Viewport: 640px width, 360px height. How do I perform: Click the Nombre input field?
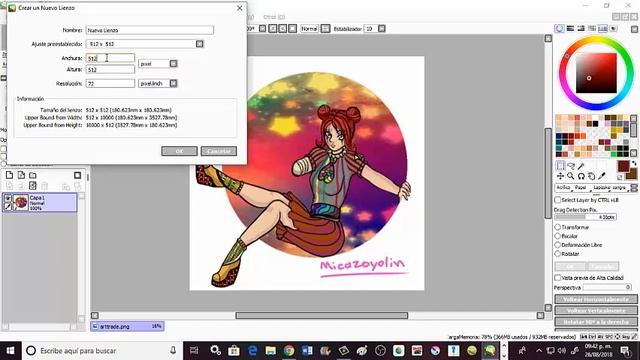point(149,30)
